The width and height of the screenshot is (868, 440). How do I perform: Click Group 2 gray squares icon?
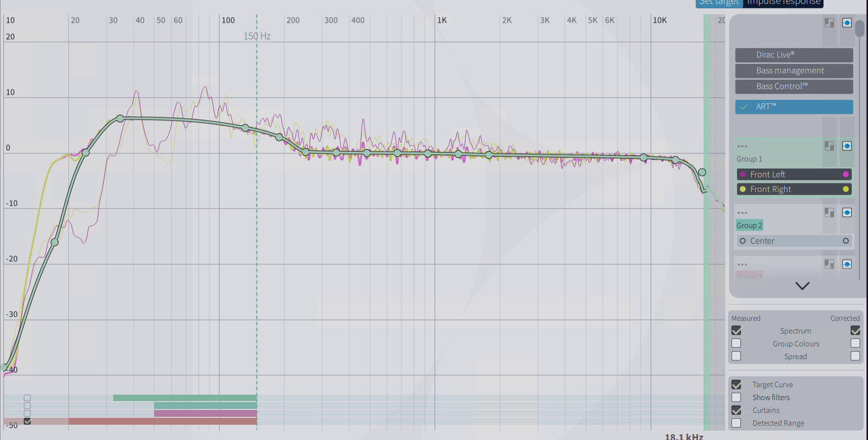click(830, 212)
